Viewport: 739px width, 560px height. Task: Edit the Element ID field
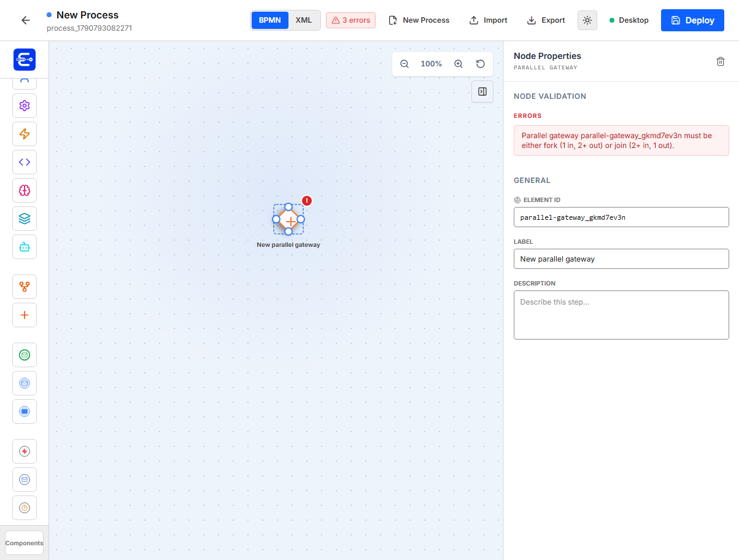coord(621,217)
